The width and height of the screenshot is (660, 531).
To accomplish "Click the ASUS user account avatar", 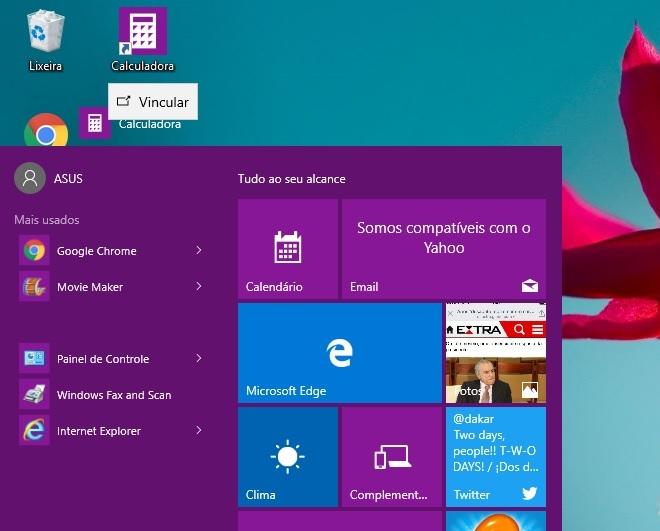I will click(29, 178).
